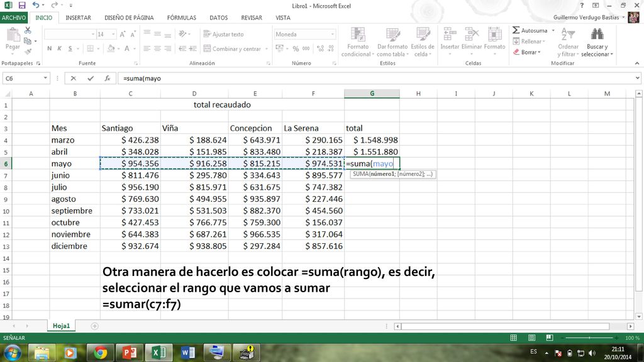Screen dimensions: 644x362
Task: Toggle bold N formatting
Action: tap(49, 48)
